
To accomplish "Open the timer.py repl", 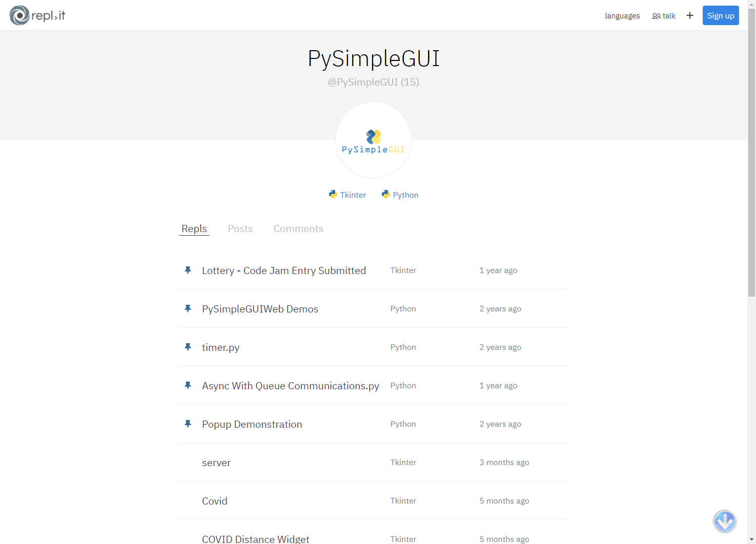I will [220, 347].
